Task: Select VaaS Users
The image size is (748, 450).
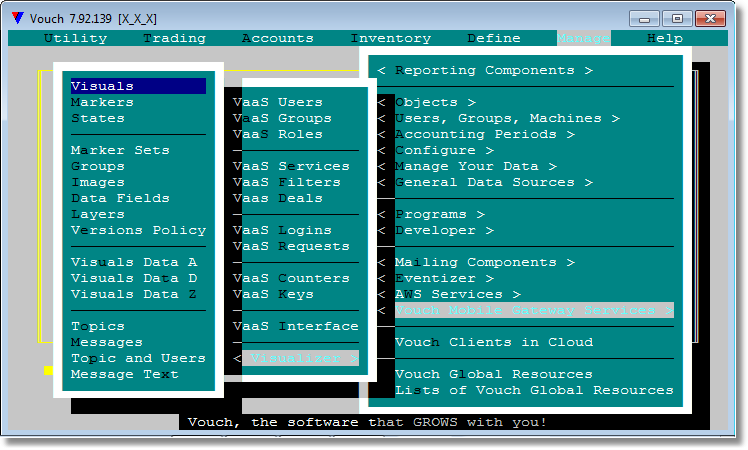Action: [278, 102]
